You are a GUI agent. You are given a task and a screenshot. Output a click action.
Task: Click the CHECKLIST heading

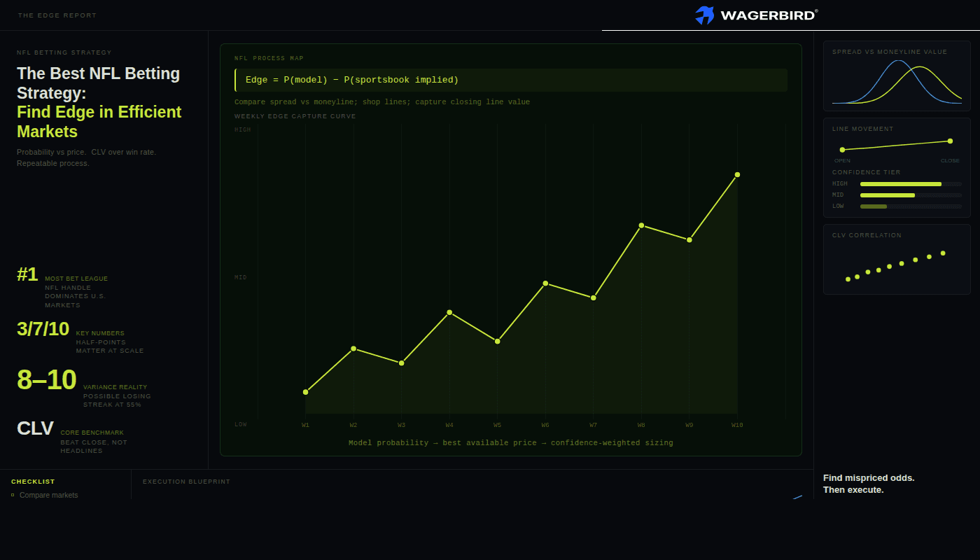point(33,482)
